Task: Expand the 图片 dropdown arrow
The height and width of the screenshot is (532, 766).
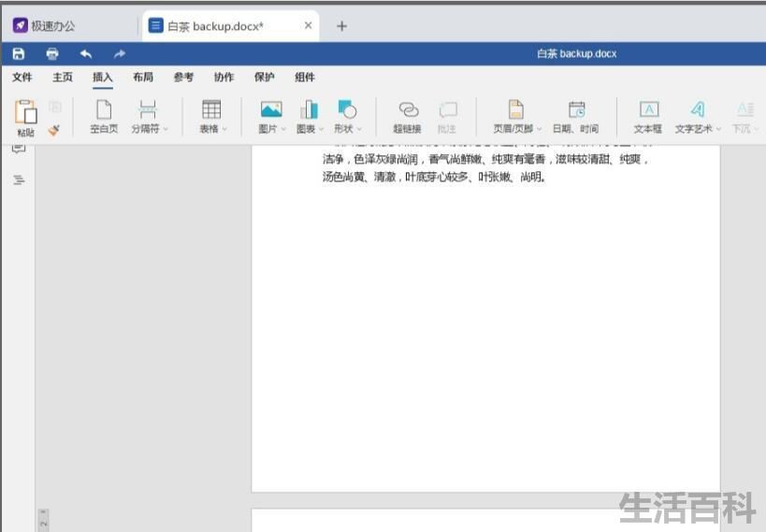Action: click(x=283, y=129)
